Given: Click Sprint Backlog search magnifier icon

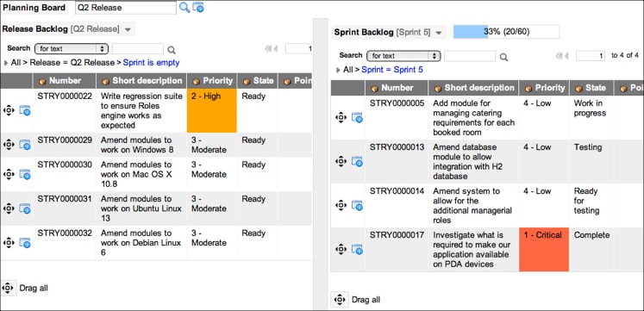Looking at the screenshot, I should (x=503, y=57).
